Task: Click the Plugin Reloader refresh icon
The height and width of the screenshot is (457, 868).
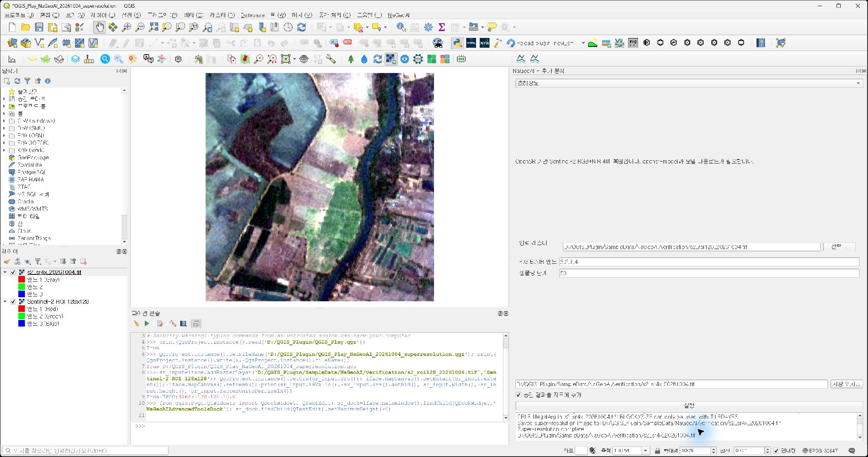Action: click(511, 43)
